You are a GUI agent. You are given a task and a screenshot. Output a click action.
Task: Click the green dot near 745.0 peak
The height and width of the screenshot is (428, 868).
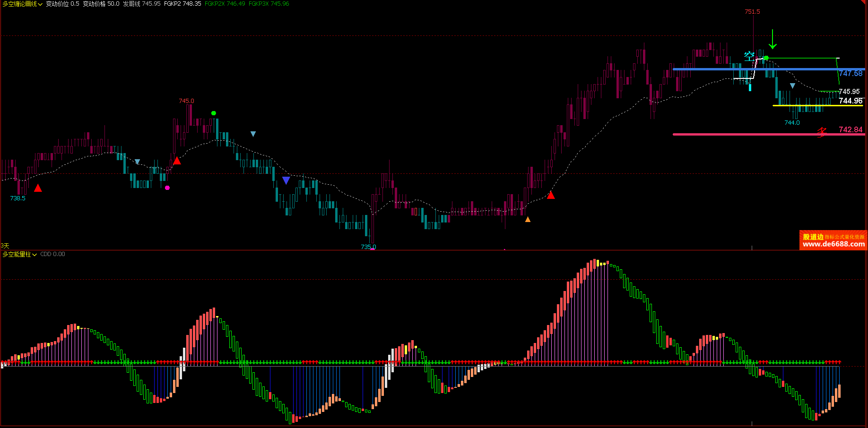(x=214, y=113)
